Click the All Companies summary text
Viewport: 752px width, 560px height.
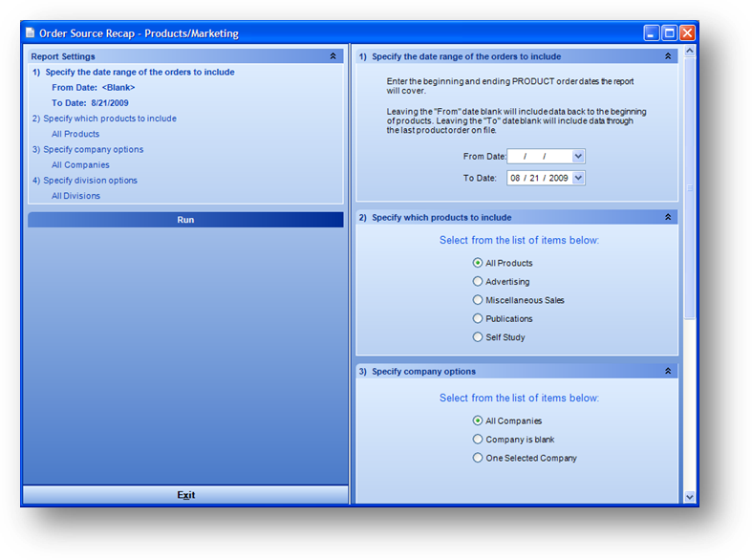(80, 165)
